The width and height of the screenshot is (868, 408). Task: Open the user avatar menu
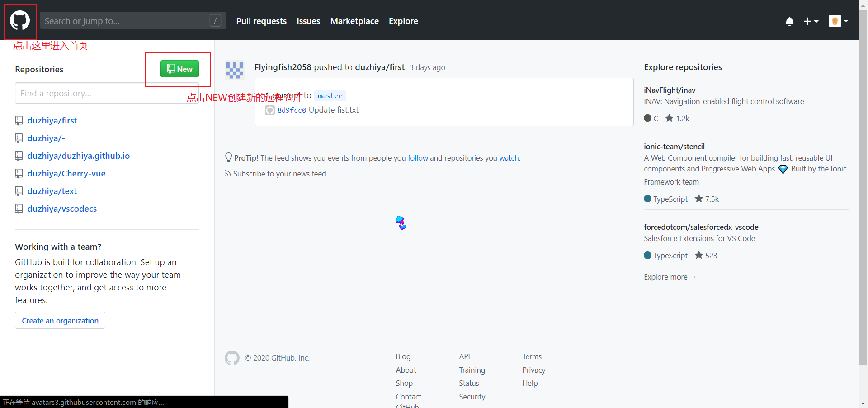click(838, 21)
